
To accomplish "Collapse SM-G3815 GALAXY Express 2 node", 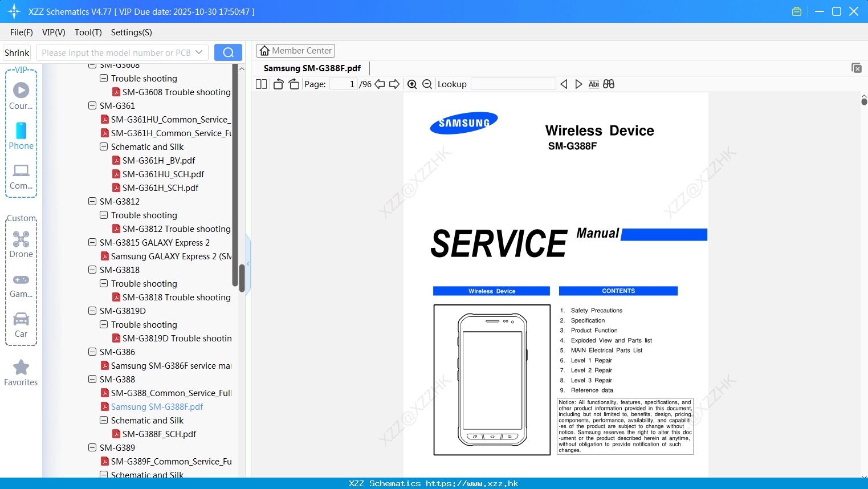I will (x=92, y=242).
